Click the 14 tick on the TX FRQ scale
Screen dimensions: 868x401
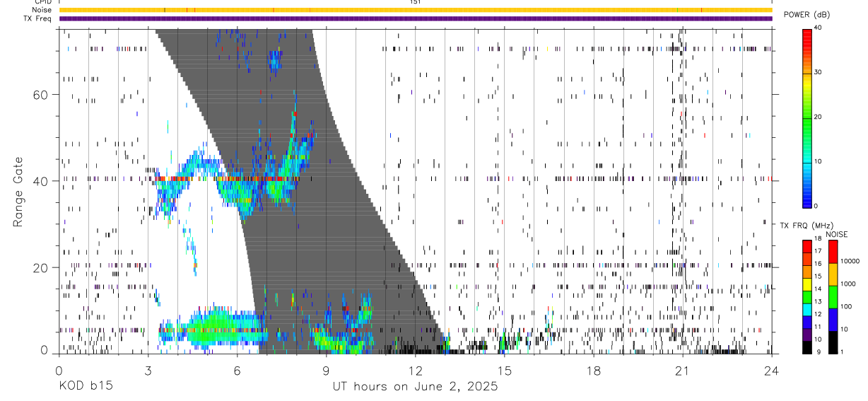click(x=818, y=289)
